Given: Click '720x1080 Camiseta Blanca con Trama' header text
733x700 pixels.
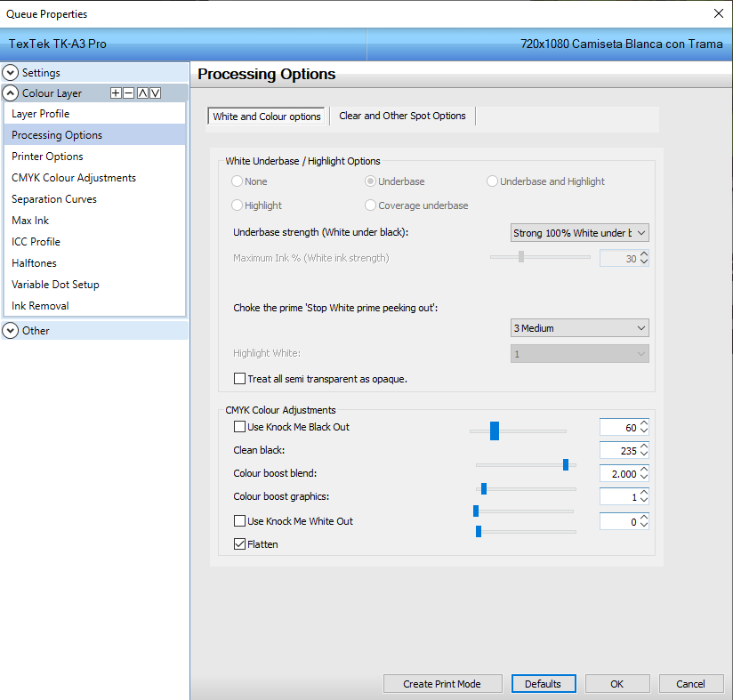Looking at the screenshot, I should point(621,44).
